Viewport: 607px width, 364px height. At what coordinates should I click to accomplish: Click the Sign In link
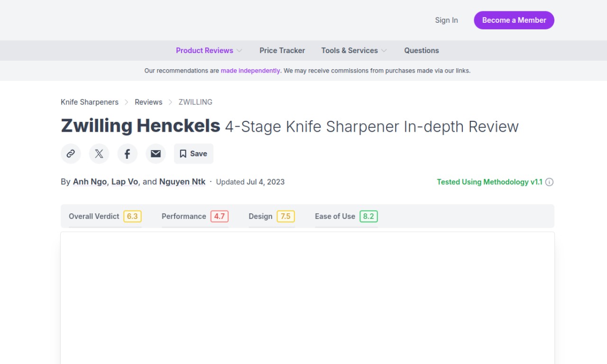tap(446, 20)
